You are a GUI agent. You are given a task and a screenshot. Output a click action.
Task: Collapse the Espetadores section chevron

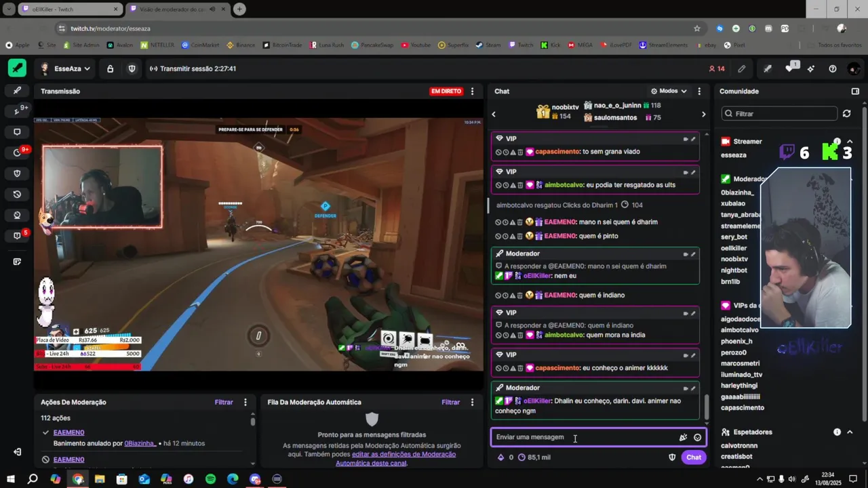[850, 432]
